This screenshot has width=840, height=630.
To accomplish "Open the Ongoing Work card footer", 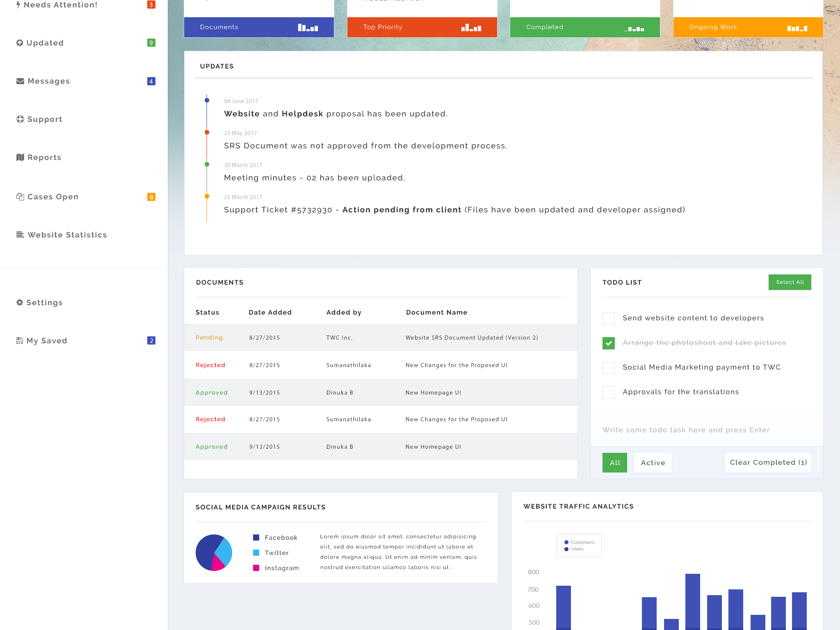I will pos(748,27).
